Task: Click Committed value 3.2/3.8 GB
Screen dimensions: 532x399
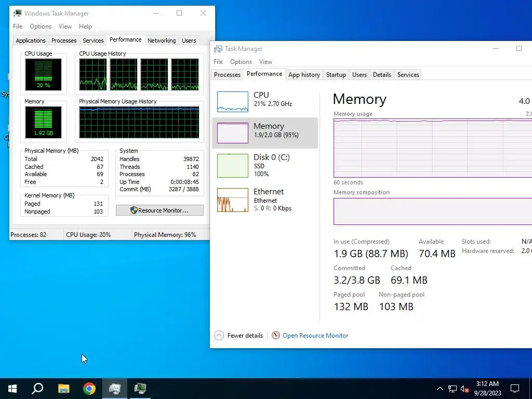Action: click(356, 280)
